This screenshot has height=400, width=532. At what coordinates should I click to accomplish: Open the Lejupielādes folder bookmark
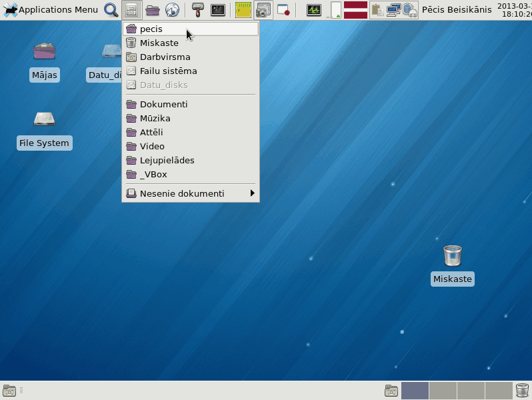coord(191,160)
